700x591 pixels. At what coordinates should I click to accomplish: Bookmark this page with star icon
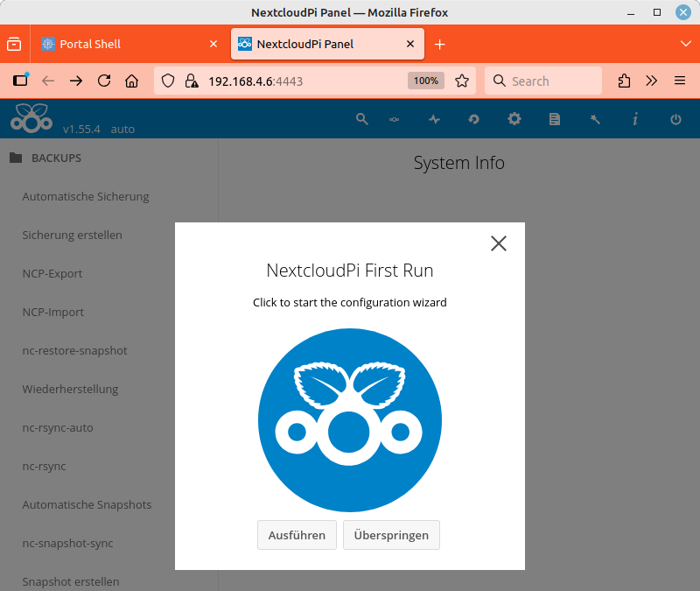tap(462, 81)
